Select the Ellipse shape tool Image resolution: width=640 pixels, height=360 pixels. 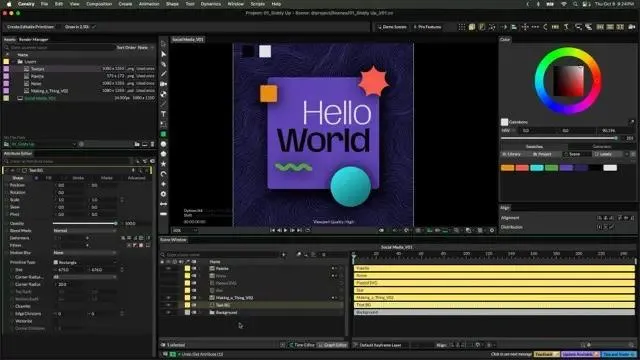(163, 144)
